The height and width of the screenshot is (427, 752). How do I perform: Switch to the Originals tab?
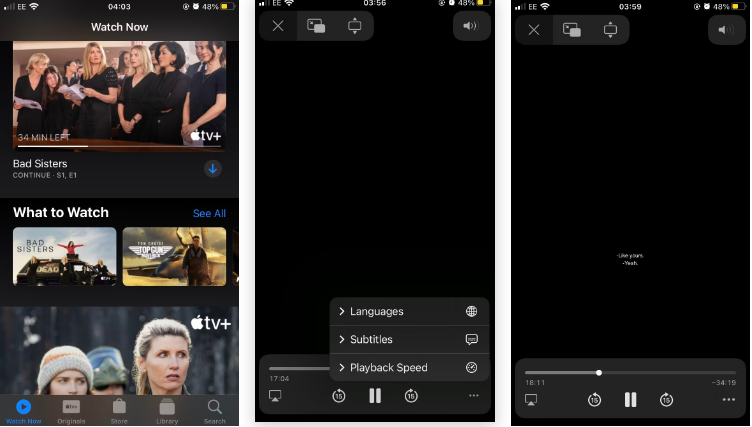[72, 409]
